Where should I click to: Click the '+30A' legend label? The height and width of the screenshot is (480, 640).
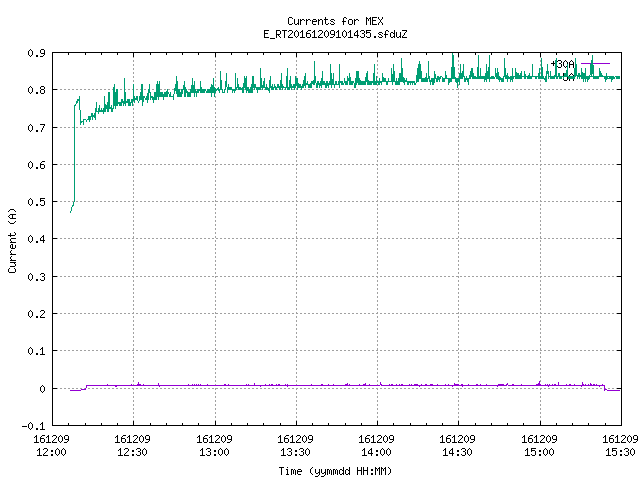click(563, 64)
